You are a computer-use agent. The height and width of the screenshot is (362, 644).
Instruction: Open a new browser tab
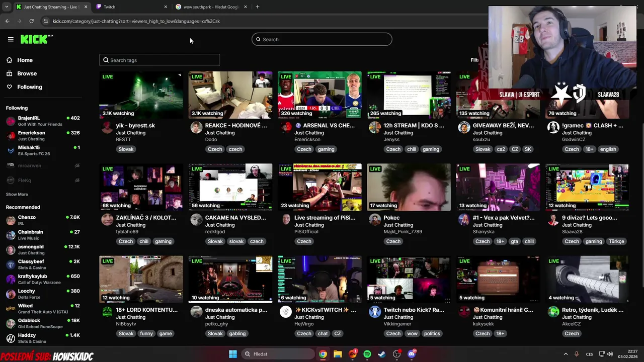(258, 7)
